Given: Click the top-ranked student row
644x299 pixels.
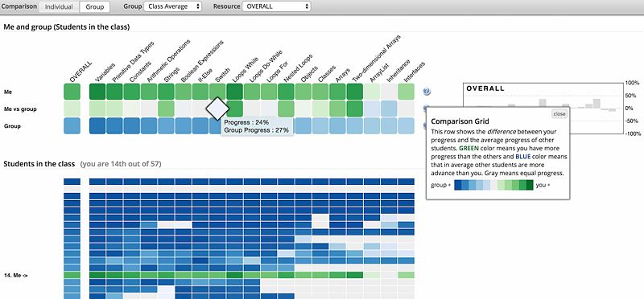Looking at the screenshot, I should pos(239,182).
